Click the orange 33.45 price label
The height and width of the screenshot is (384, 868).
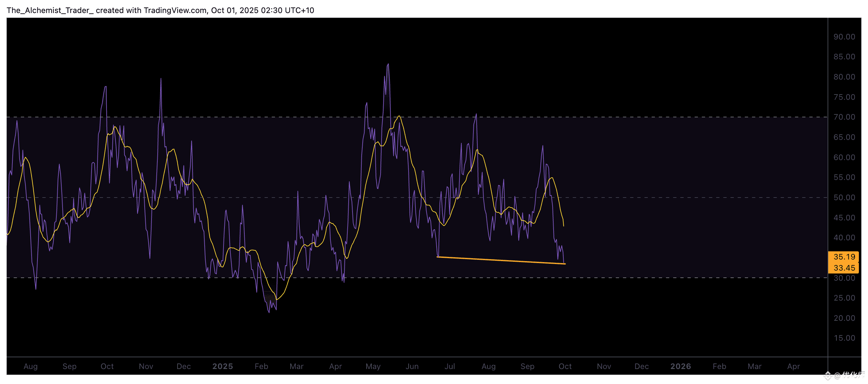tap(844, 268)
